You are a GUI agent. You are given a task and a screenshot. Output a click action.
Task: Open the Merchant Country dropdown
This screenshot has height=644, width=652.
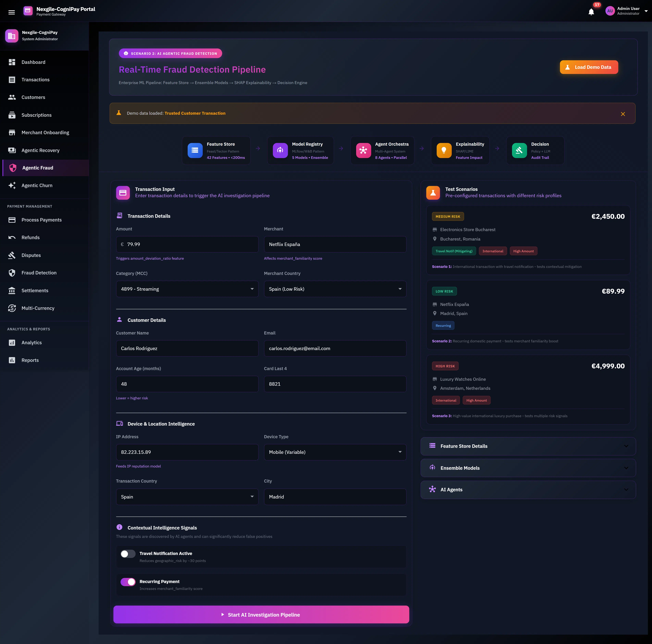(335, 289)
